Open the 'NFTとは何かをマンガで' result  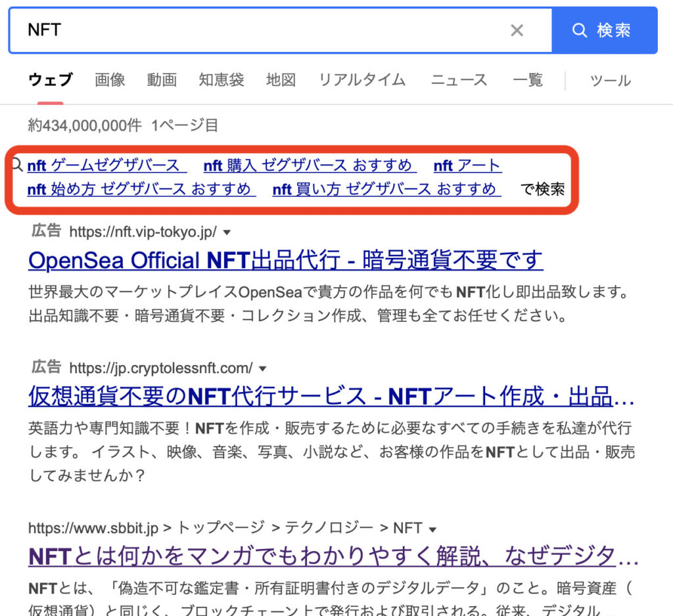333,557
